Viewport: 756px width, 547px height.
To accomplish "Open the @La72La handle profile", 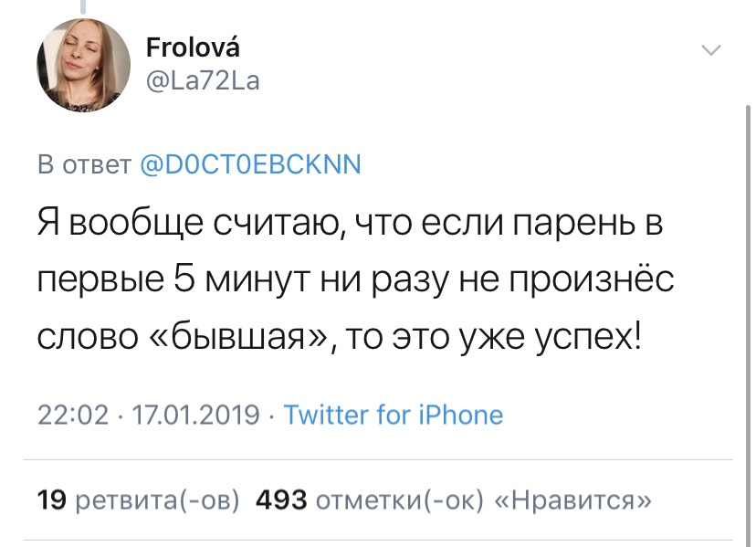I will [x=203, y=80].
